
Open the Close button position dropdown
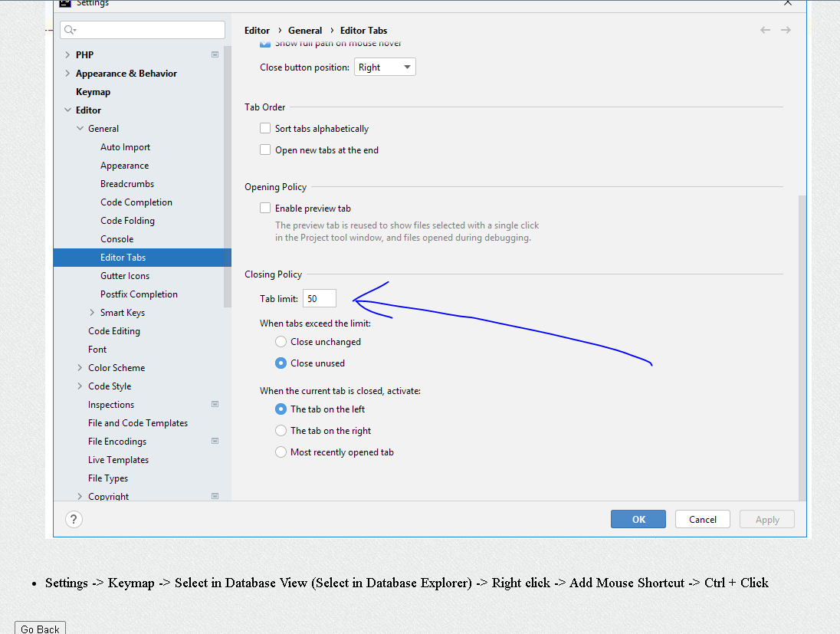tap(385, 67)
